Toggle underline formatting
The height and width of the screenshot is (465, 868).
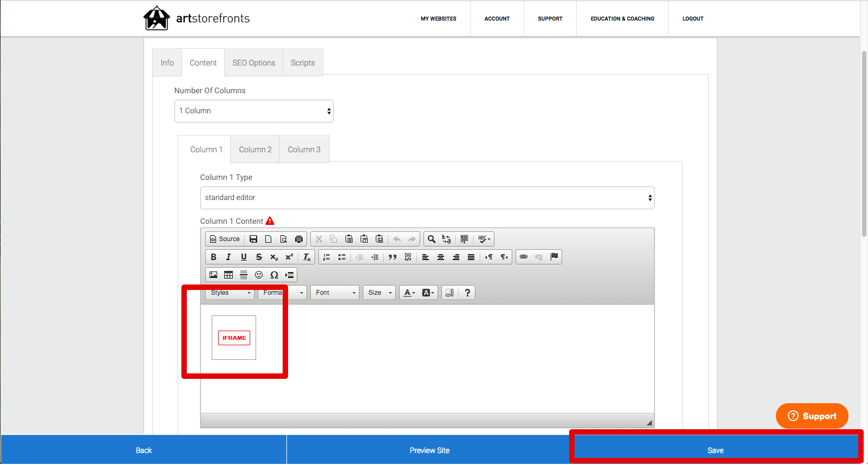244,257
